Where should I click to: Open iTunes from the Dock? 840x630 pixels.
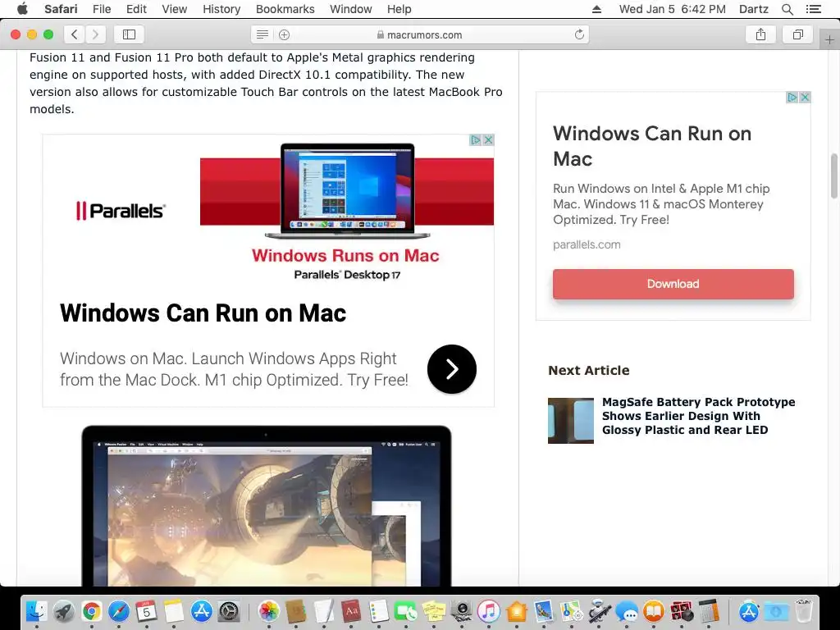pos(489,611)
